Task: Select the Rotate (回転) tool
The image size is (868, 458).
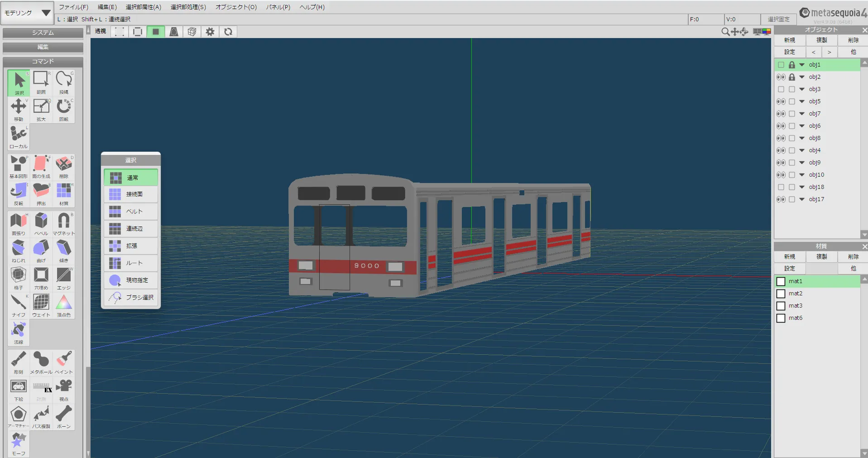Action: point(64,109)
